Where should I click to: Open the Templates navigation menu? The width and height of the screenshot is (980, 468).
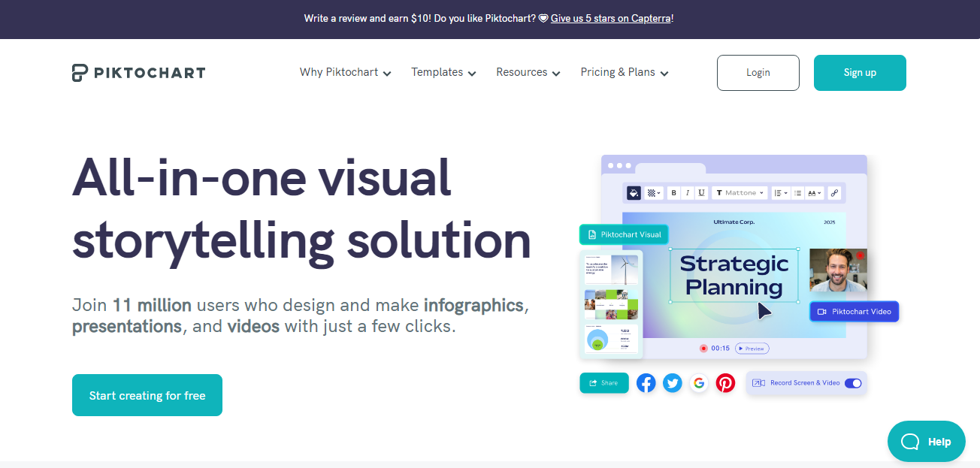443,73
